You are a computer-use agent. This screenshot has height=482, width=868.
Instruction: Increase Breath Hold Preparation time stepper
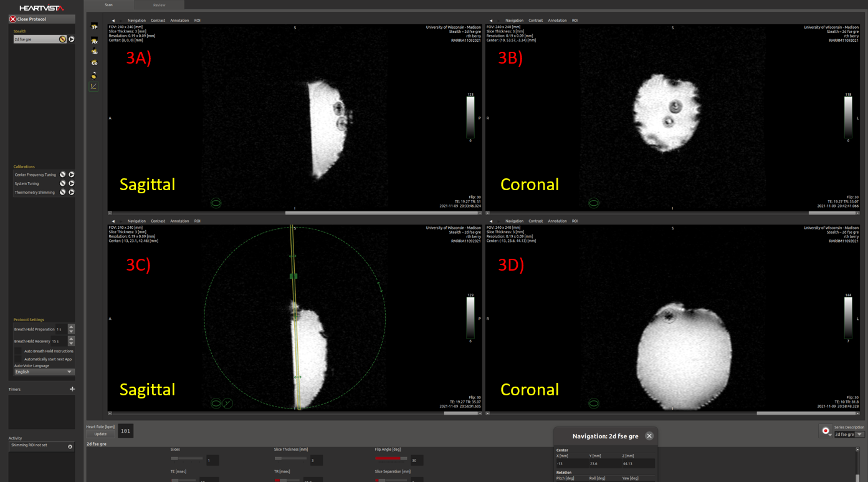(x=71, y=326)
